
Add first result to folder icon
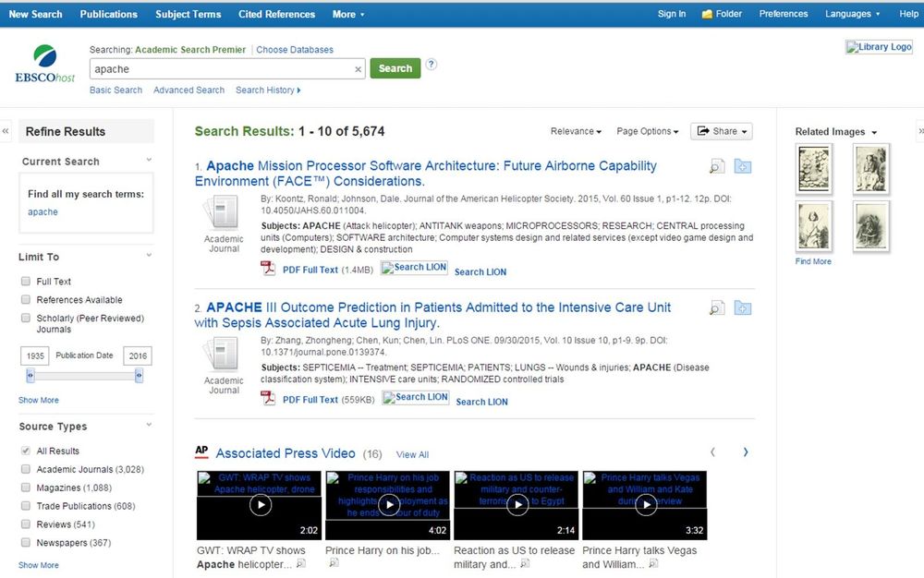point(743,166)
